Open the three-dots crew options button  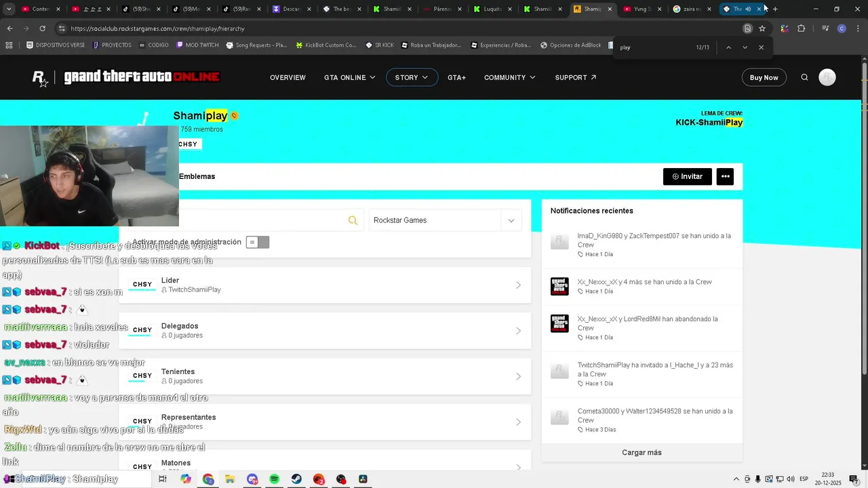coord(725,176)
